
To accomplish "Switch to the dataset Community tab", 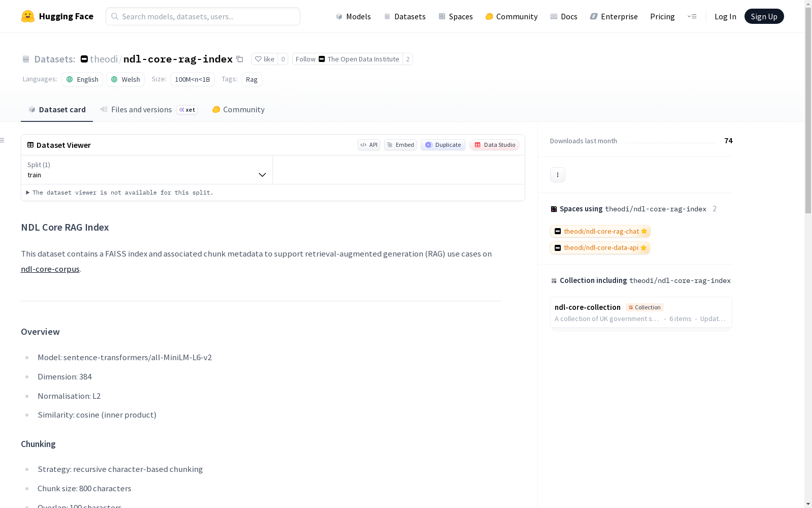I will (x=238, y=110).
